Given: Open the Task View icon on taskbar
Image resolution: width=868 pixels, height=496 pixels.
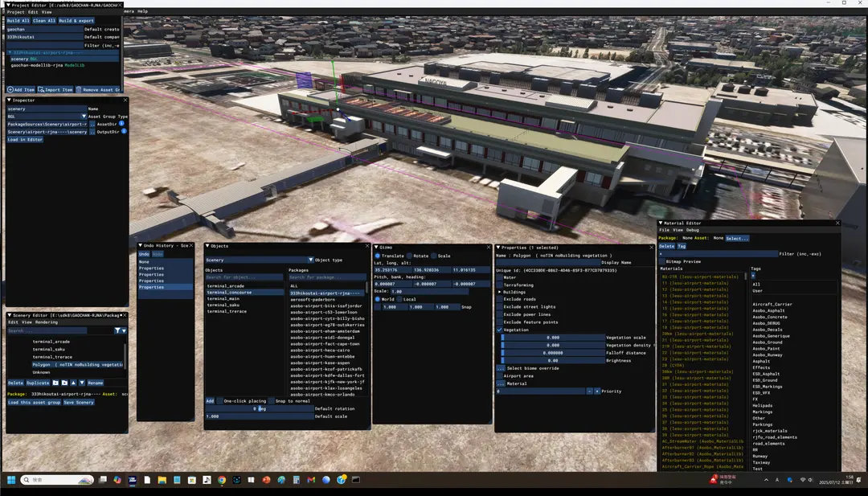Looking at the screenshot, I should (x=102, y=480).
